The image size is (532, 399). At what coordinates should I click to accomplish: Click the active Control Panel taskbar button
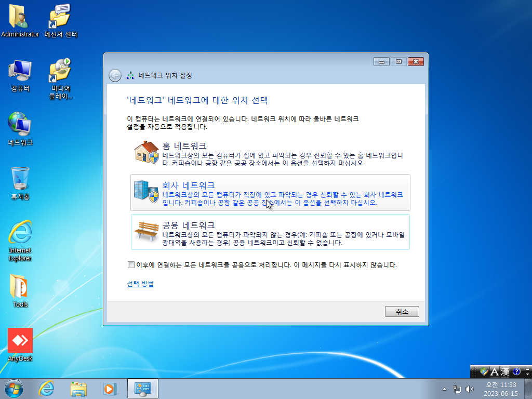(143, 389)
